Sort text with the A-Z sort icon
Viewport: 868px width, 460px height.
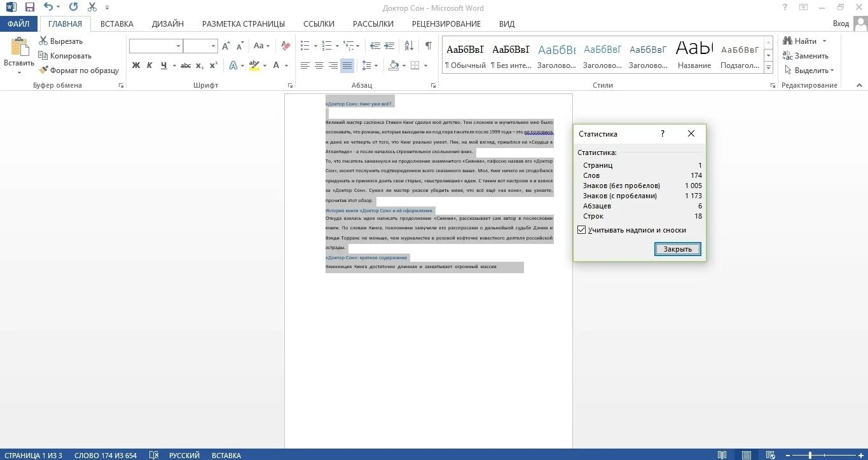tap(409, 46)
